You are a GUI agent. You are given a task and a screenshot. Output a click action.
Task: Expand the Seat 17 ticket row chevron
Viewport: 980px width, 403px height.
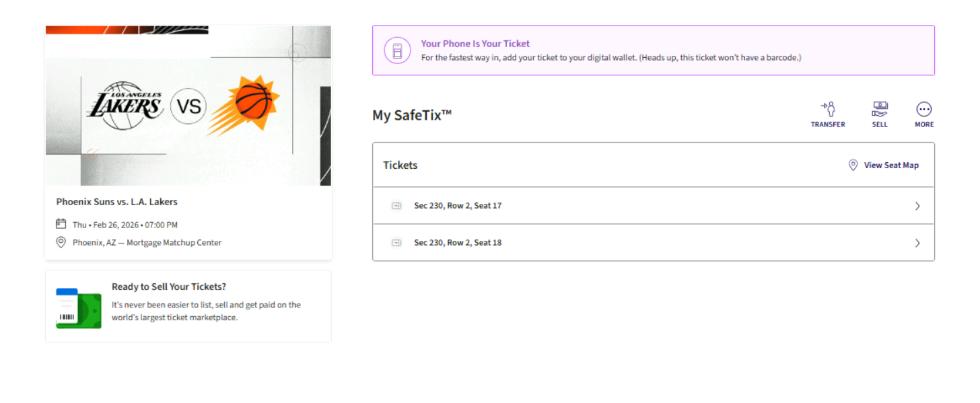click(917, 207)
